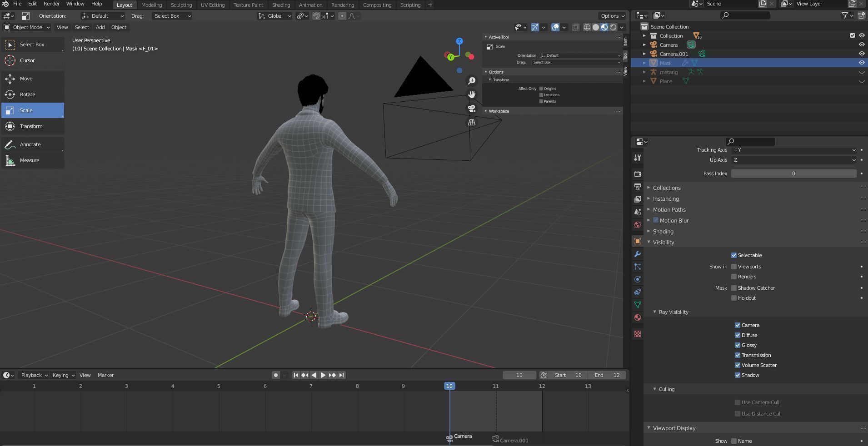Choose the Rotate tool
The height and width of the screenshot is (446, 868).
[32, 94]
